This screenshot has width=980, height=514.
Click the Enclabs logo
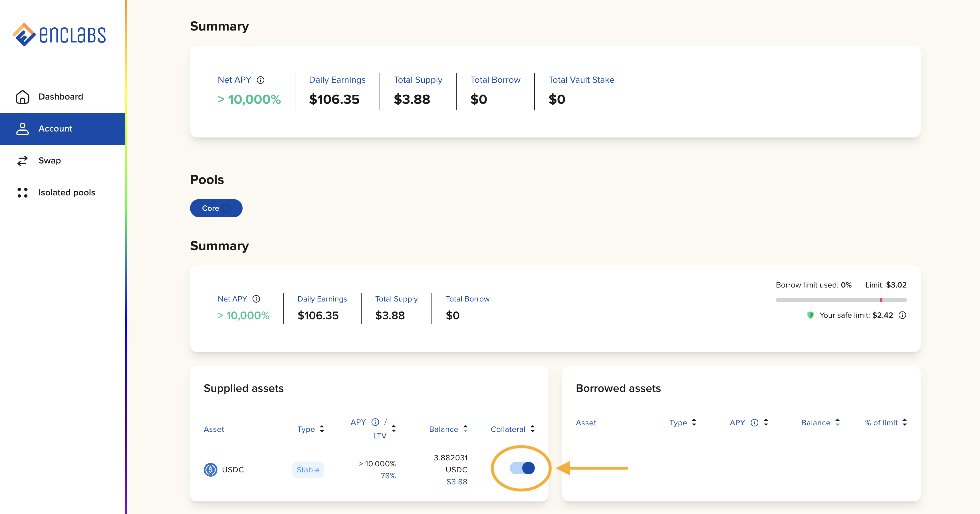[59, 35]
